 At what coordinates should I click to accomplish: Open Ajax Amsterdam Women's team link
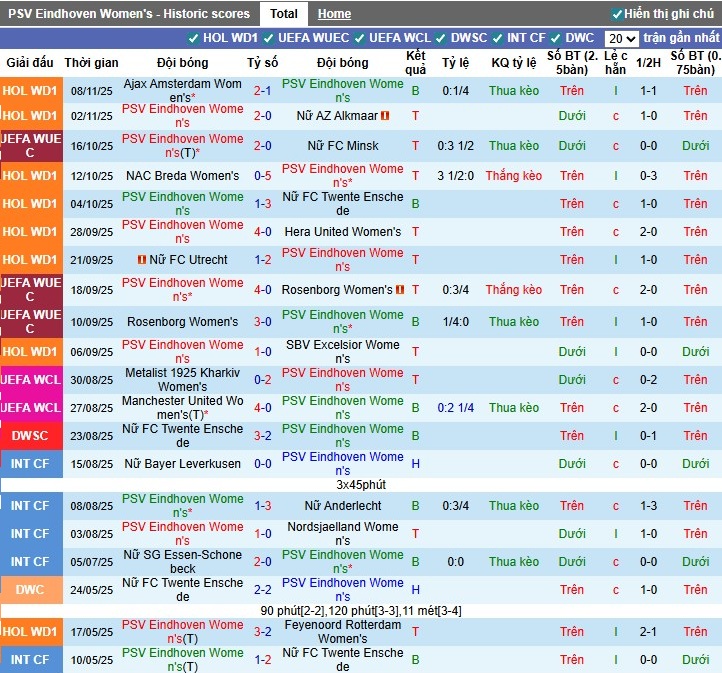pyautogui.click(x=183, y=91)
